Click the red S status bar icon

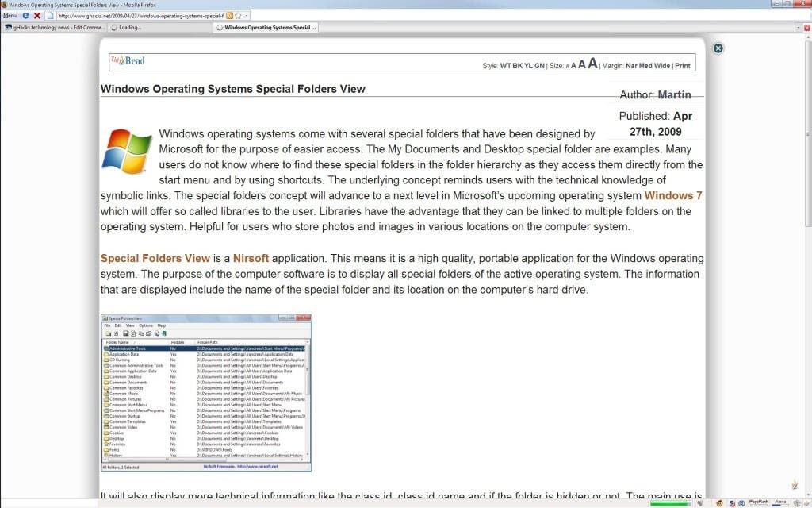(x=732, y=503)
